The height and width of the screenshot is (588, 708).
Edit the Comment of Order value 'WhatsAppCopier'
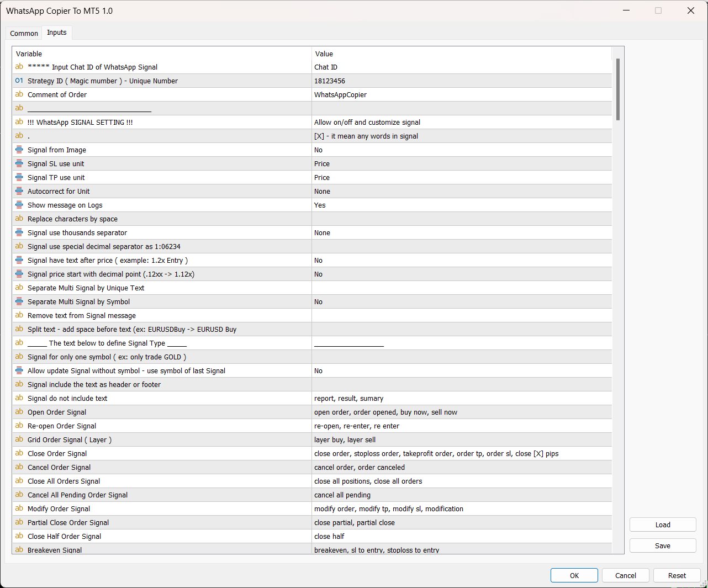coord(462,94)
